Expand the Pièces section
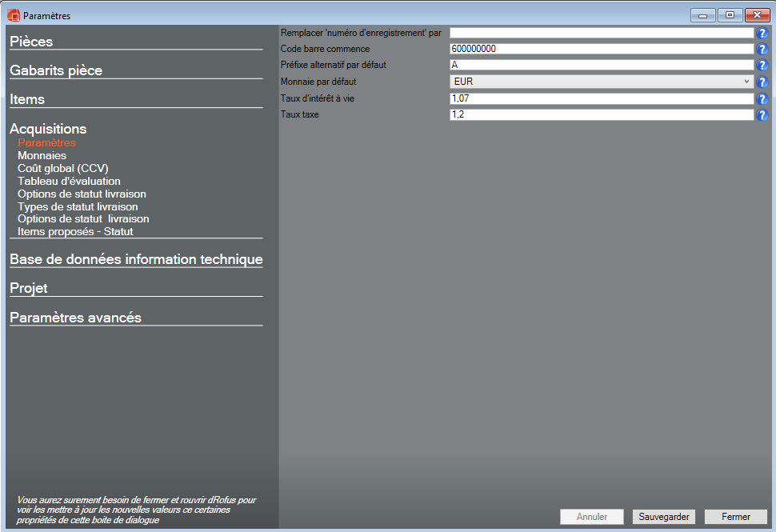Image resolution: width=776 pixels, height=532 pixels. (31, 42)
